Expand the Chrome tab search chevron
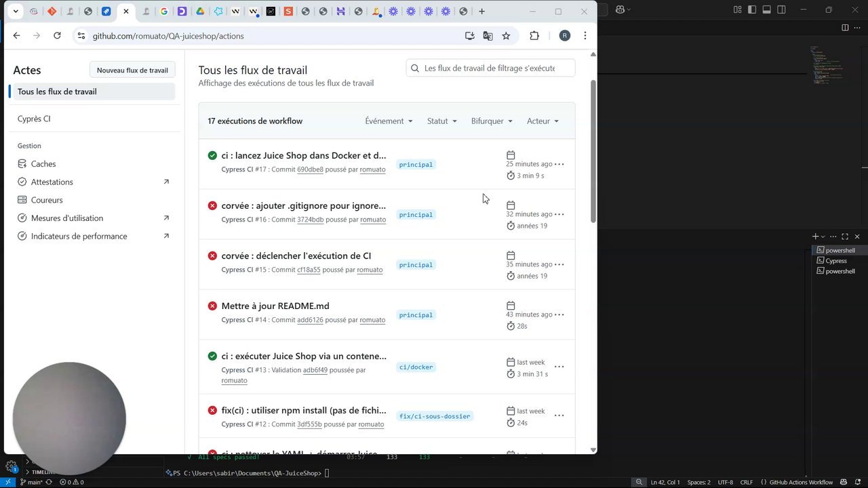This screenshot has width=868, height=488. click(x=16, y=12)
